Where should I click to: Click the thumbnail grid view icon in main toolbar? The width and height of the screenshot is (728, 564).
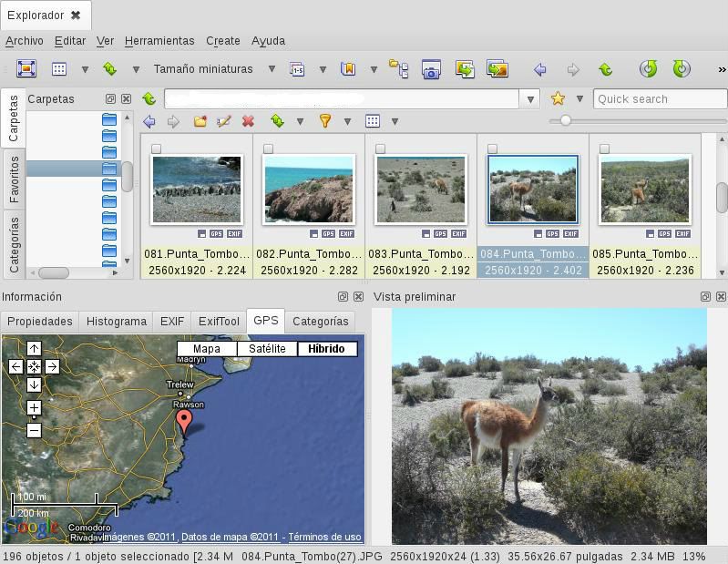pyautogui.click(x=59, y=69)
